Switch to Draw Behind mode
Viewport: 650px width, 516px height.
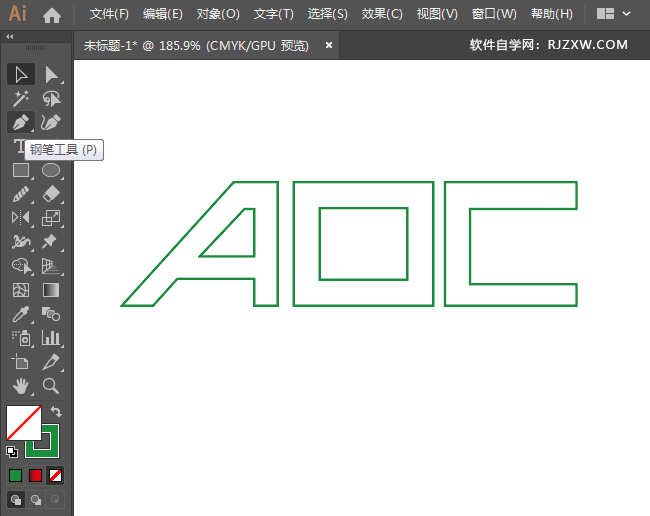pyautogui.click(x=36, y=500)
